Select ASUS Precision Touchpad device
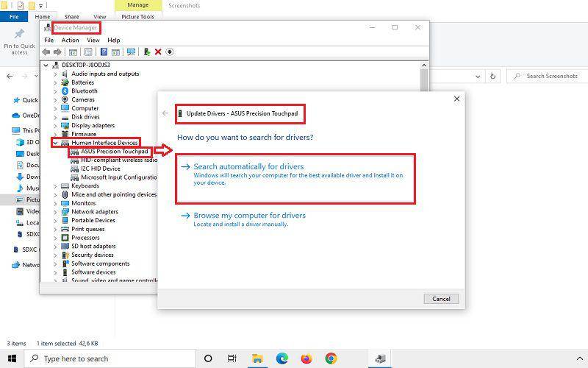This screenshot has height=368, width=588. (115, 152)
